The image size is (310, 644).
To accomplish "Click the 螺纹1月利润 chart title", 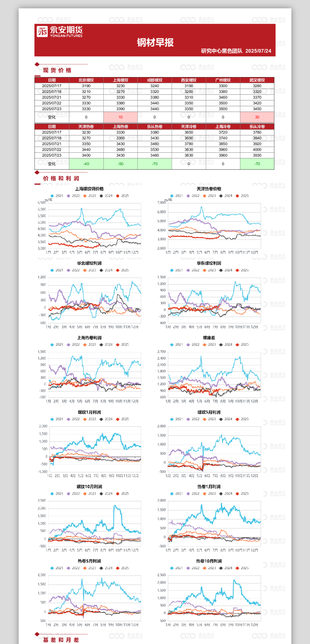I will tap(89, 412).
